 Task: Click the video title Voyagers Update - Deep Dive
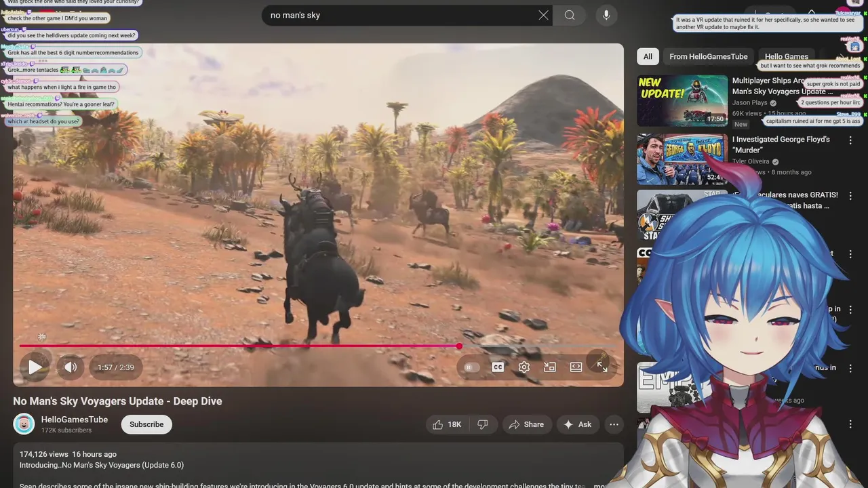[117, 401]
